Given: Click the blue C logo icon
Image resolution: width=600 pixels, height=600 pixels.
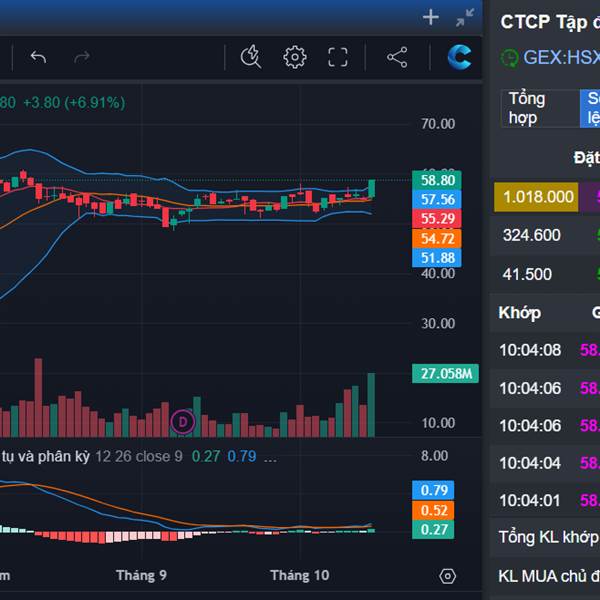Looking at the screenshot, I should (459, 57).
